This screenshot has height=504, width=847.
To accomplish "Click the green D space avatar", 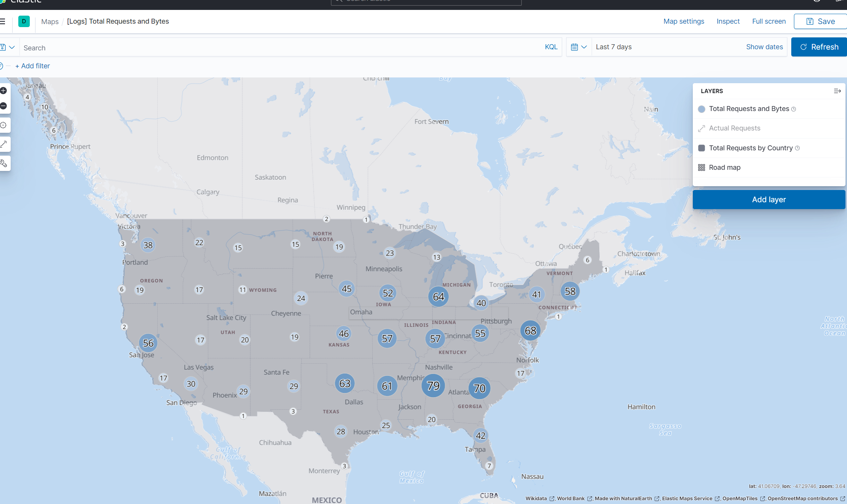I will tap(24, 21).
